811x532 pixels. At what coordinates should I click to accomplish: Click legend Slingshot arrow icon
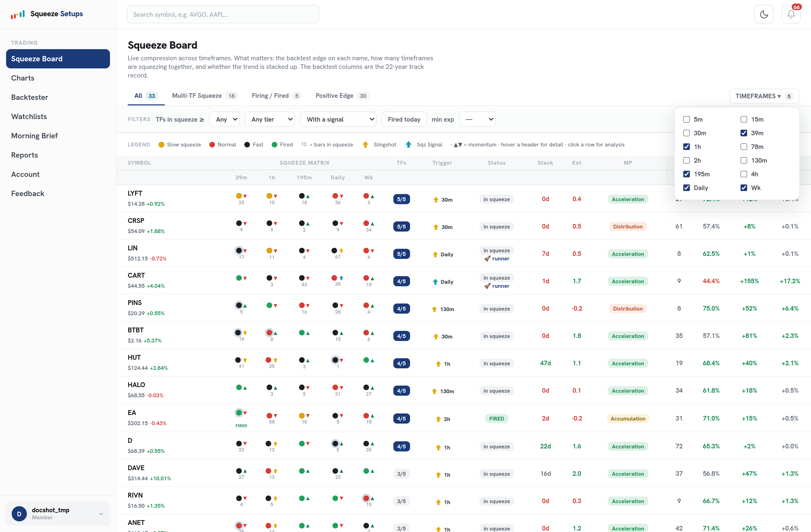pos(365,145)
